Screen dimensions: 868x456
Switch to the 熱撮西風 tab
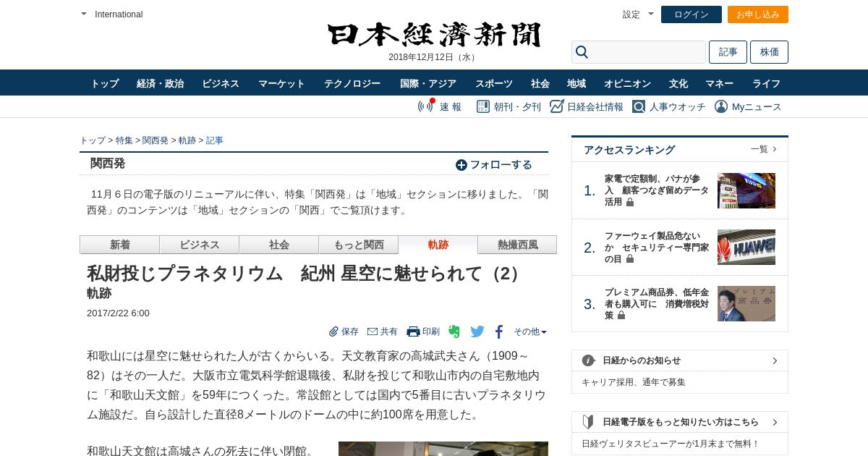517,245
